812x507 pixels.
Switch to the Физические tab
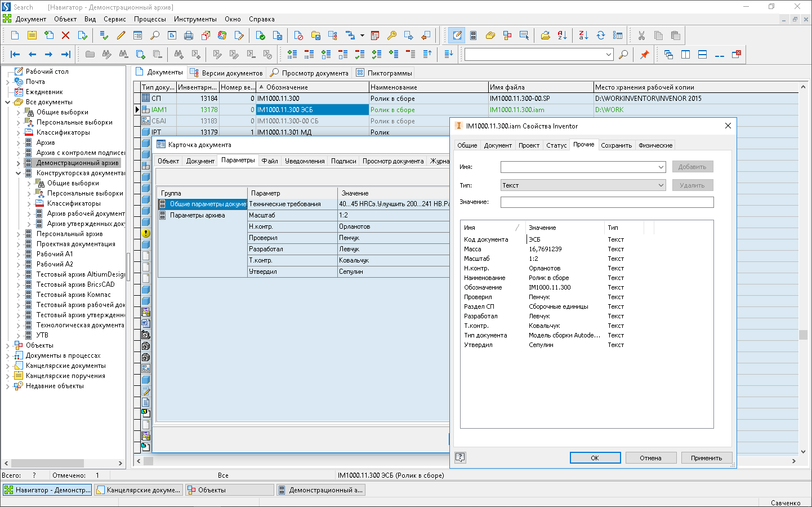coord(655,145)
